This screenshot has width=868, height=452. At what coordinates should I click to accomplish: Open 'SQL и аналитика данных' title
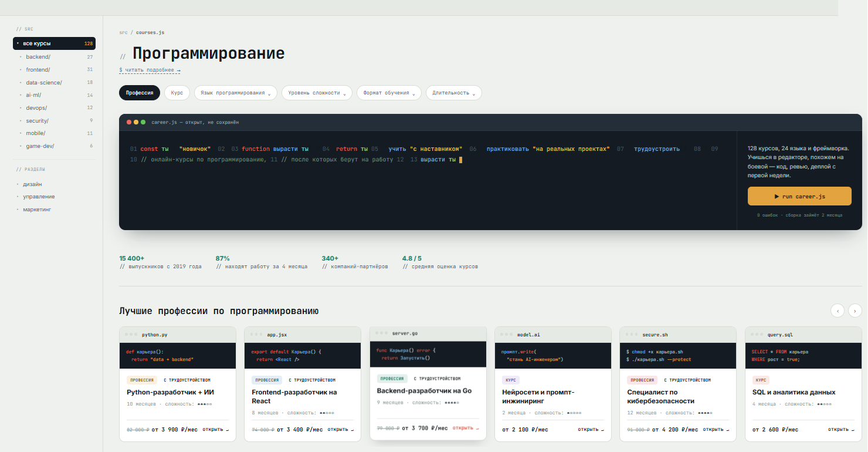pos(794,392)
